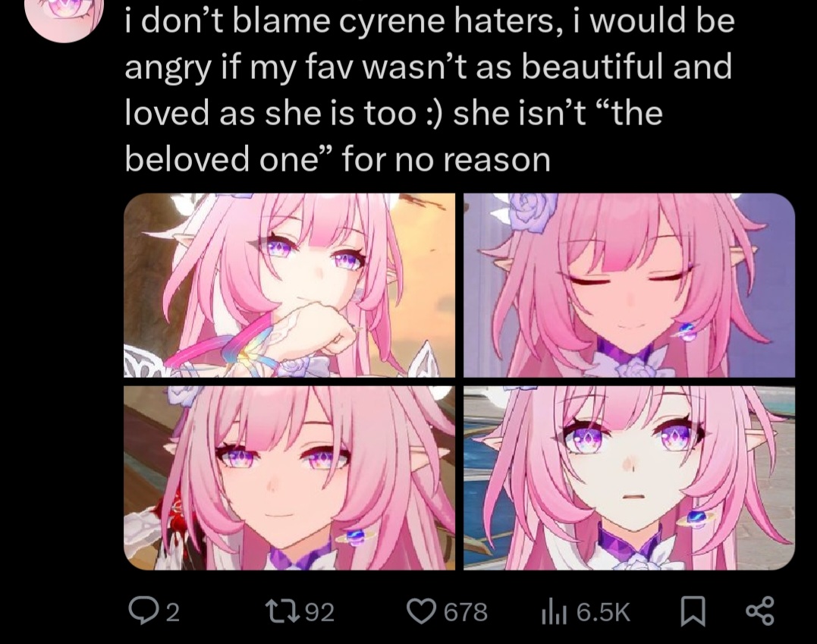
Task: Bookmark this tweet with the bookmark icon
Action: pos(693,611)
